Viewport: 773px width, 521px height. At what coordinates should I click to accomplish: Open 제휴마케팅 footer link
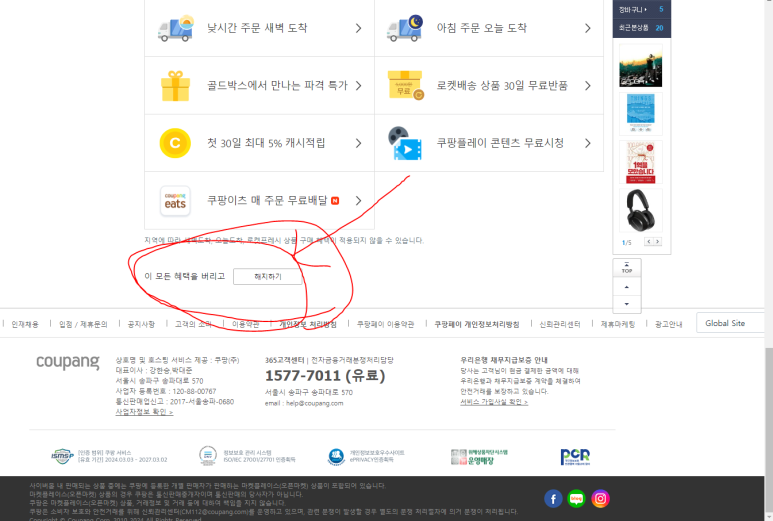pos(618,324)
